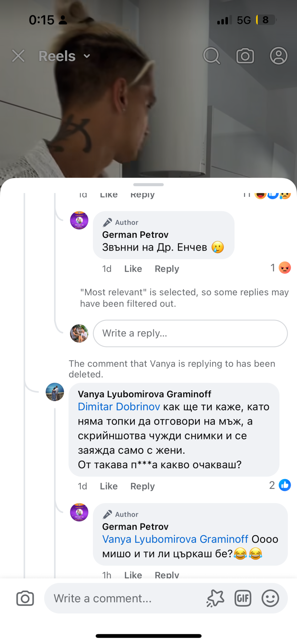Viewport: 297px width, 644px height.
Task: Open the emoji picker smiley icon
Action: click(x=270, y=598)
